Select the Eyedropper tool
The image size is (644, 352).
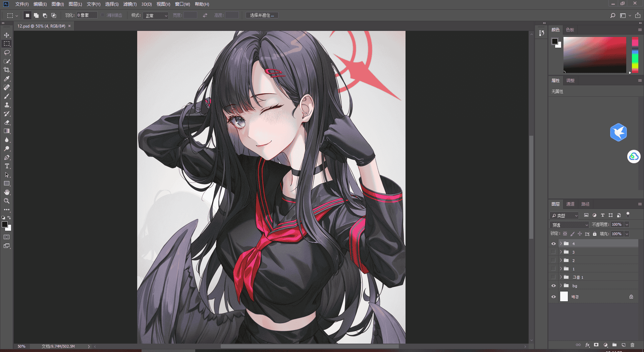[x=7, y=79]
